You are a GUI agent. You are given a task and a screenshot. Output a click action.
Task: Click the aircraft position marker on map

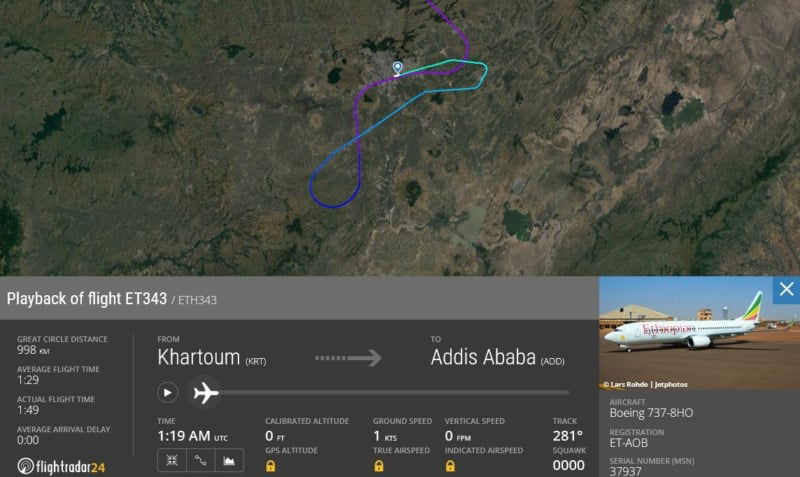click(x=397, y=69)
